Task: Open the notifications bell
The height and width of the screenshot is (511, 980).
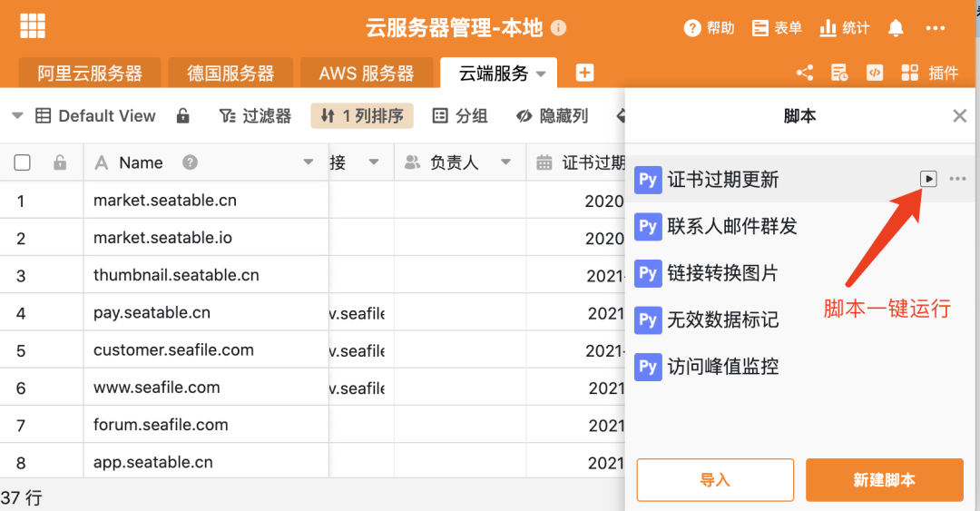Action: click(896, 28)
